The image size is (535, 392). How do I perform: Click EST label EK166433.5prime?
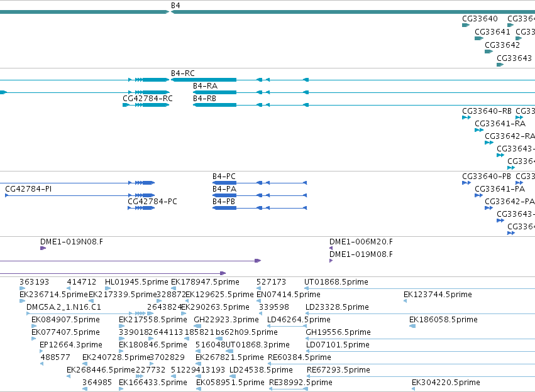(153, 383)
